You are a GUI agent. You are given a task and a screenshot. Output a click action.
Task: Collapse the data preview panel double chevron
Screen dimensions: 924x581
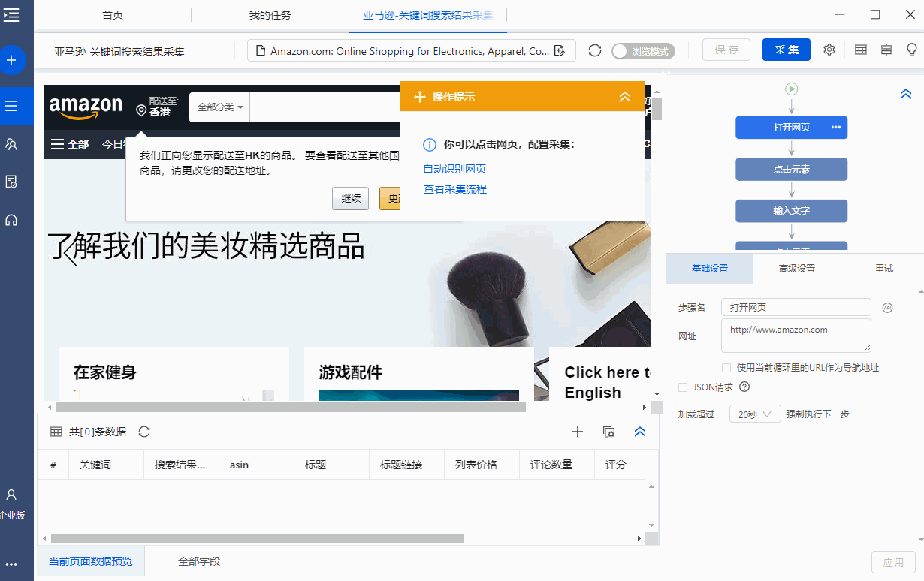[x=640, y=432]
